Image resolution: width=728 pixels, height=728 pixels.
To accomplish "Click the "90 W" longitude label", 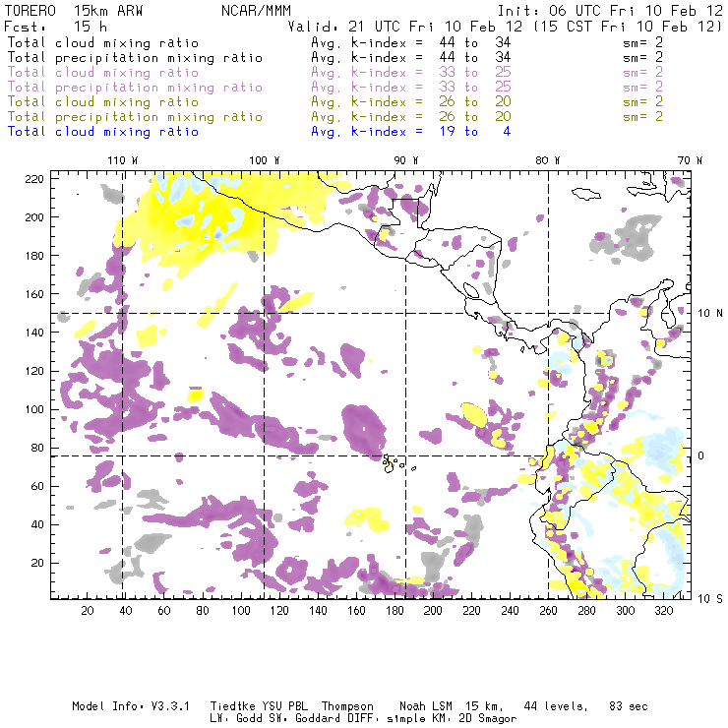I will pyautogui.click(x=406, y=160).
